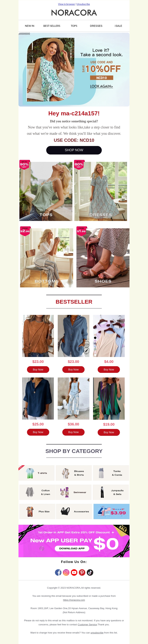Screen dimensions: 148x644
Task: Select the Swimwear category tile
Action: (x=74, y=492)
